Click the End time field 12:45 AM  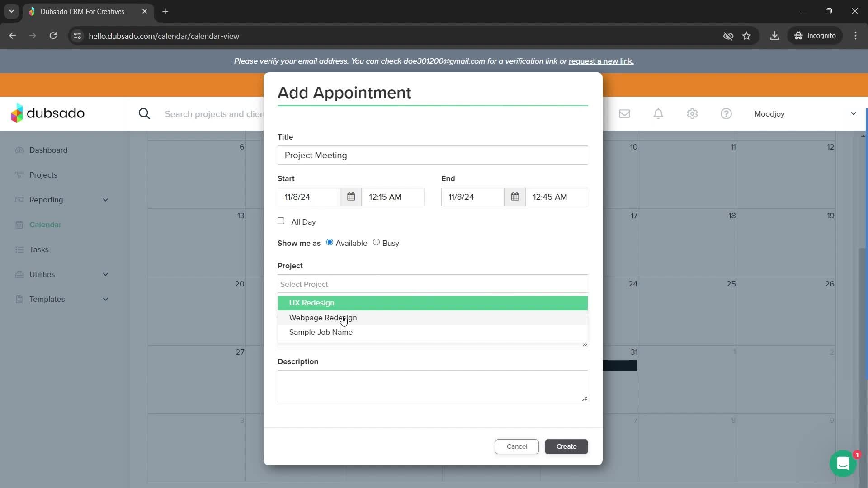[557, 197]
